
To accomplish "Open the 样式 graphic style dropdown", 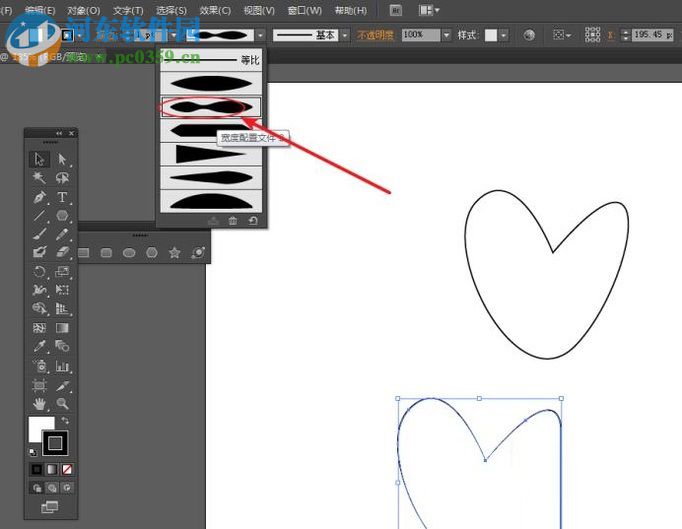I will [504, 34].
